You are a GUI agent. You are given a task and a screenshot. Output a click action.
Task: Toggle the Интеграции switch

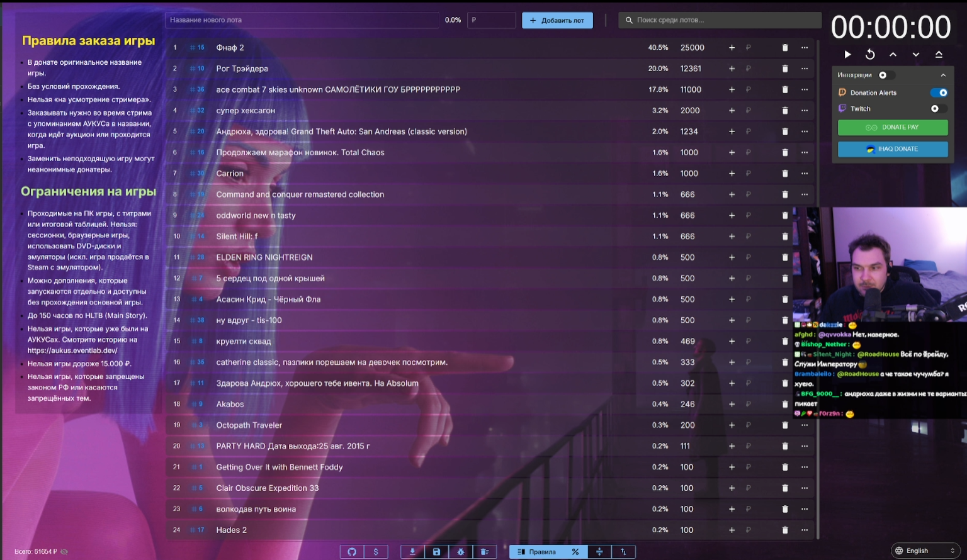(886, 75)
